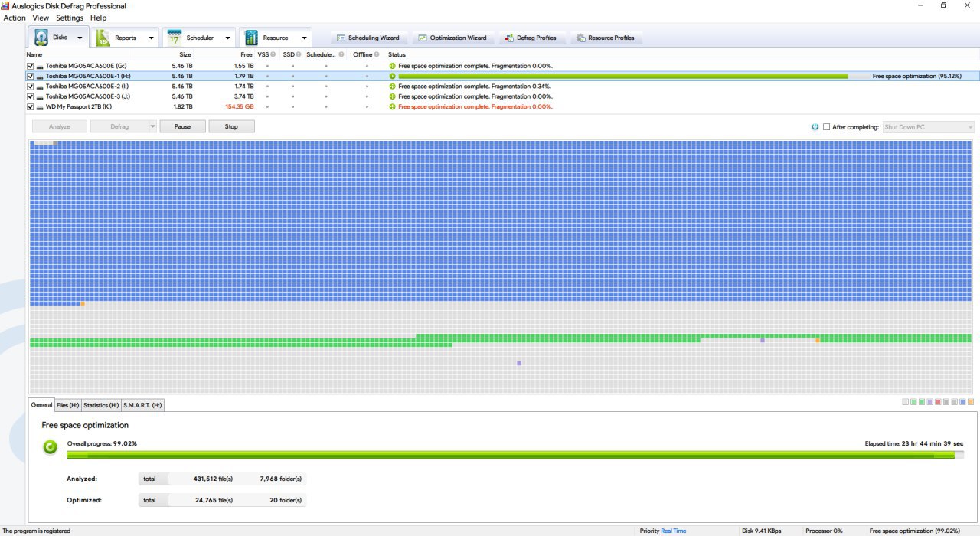The image size is (980, 536).
Task: Open Defrag Profiles
Action: 531,38
